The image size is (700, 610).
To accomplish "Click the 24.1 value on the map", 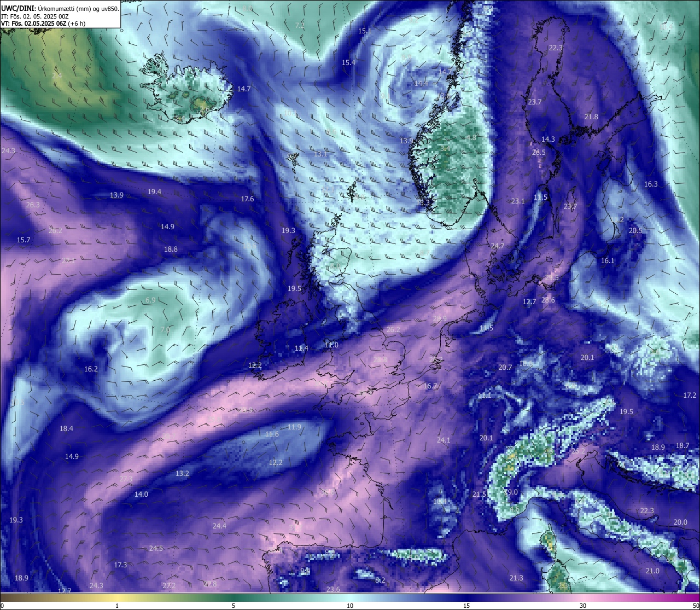I will point(444,440).
